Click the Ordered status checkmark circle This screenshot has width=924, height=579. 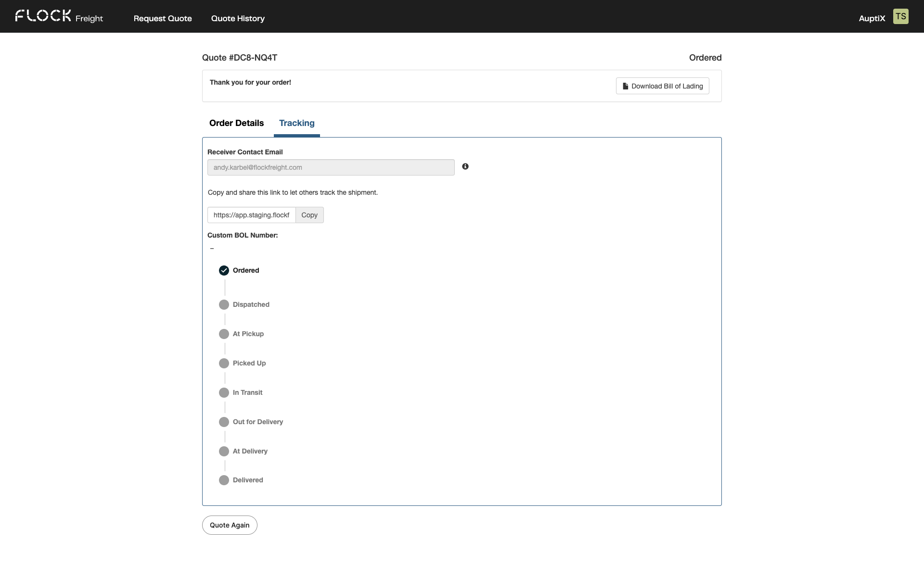pyautogui.click(x=224, y=270)
